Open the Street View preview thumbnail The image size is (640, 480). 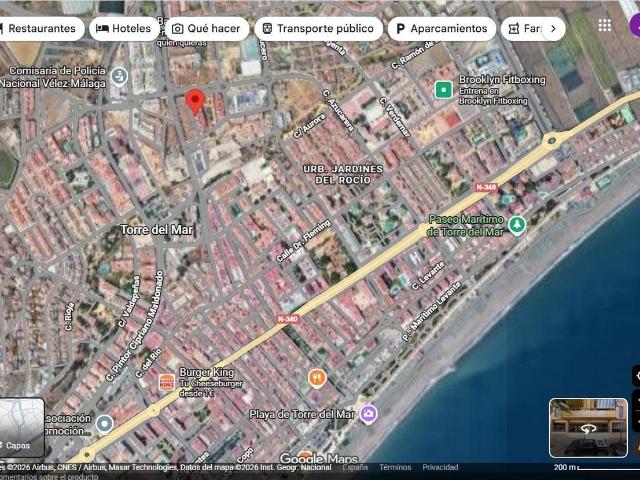[x=588, y=427]
